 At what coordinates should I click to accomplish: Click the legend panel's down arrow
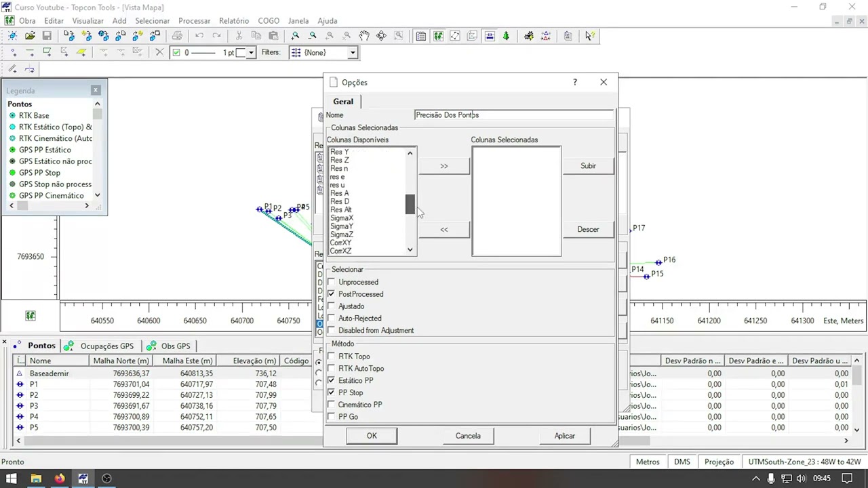click(97, 195)
